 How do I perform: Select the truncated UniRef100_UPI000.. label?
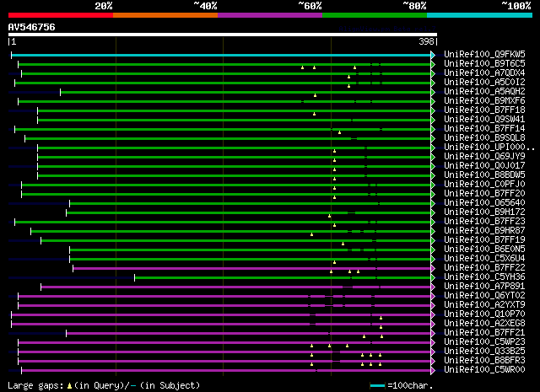[x=489, y=147]
